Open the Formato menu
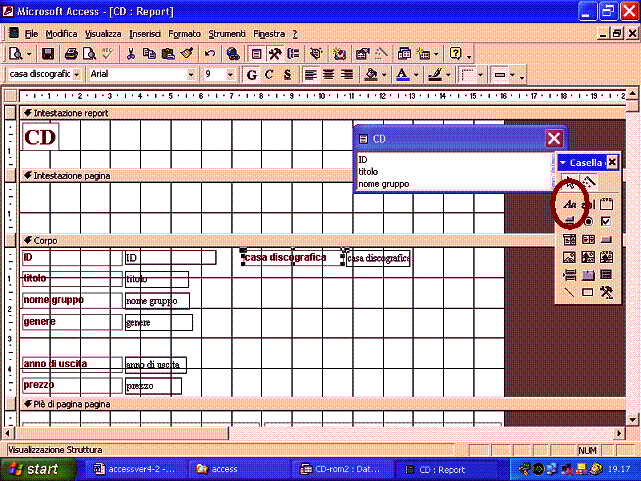 point(184,34)
